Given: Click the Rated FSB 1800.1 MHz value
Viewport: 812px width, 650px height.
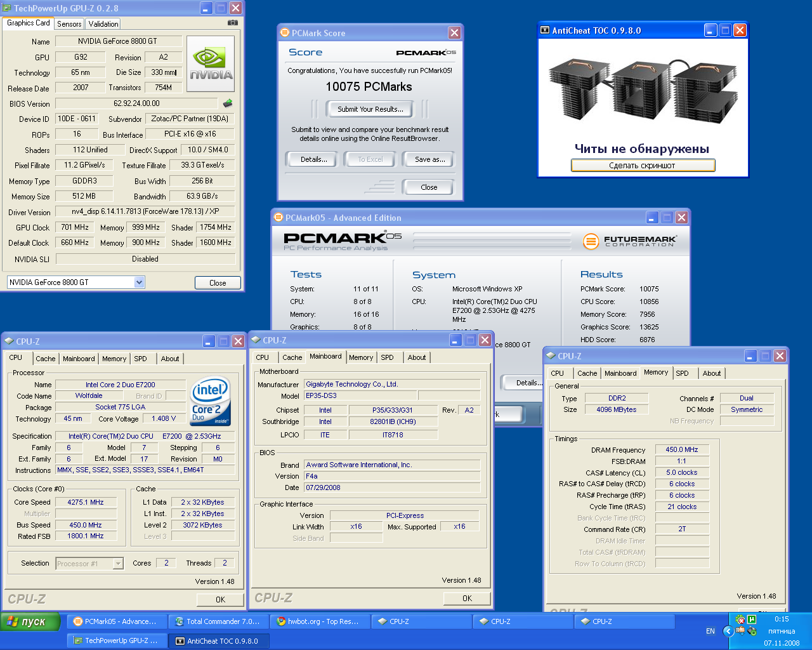Looking at the screenshot, I should click(x=86, y=536).
